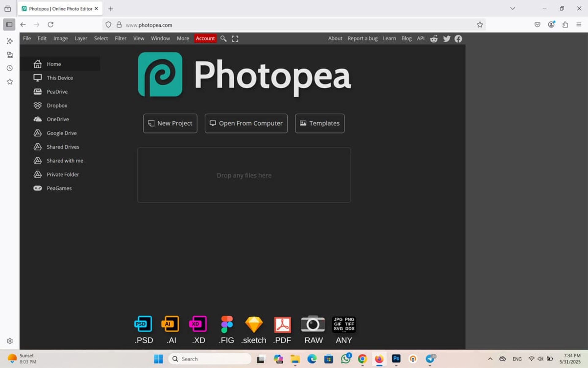Browse Shared Drives
Screen dimensions: 588x368
coord(60,147)
